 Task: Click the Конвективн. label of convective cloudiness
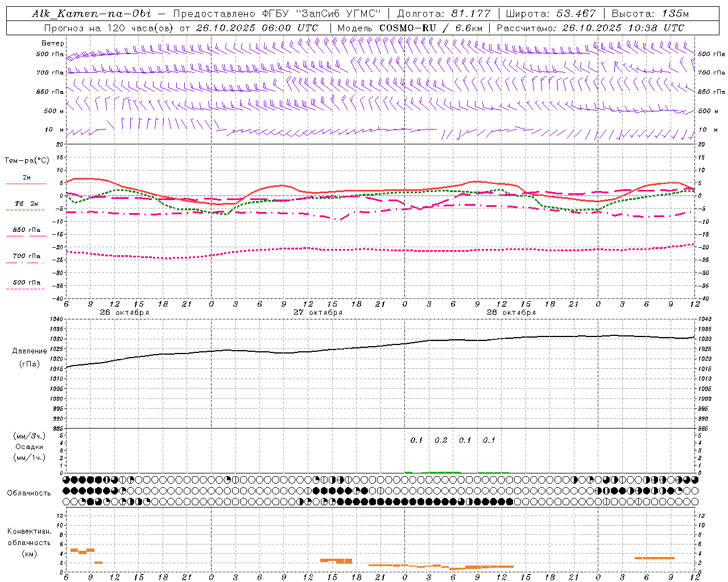pyautogui.click(x=29, y=531)
